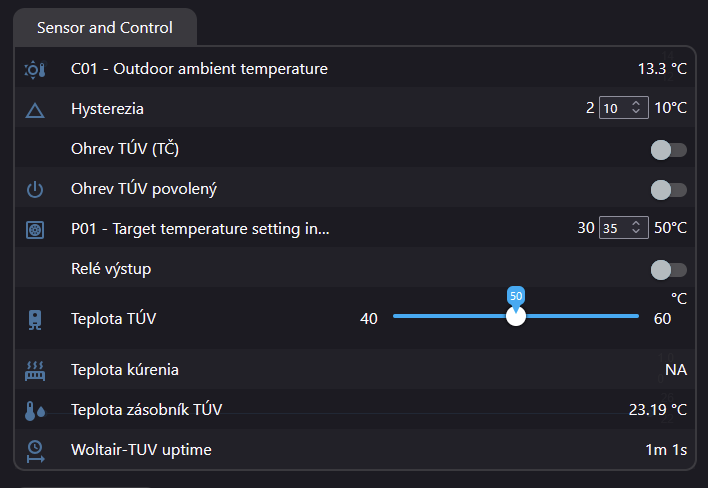Click the outdoor ambient temperature sun-thermometer icon
The image size is (708, 488).
coord(35,70)
